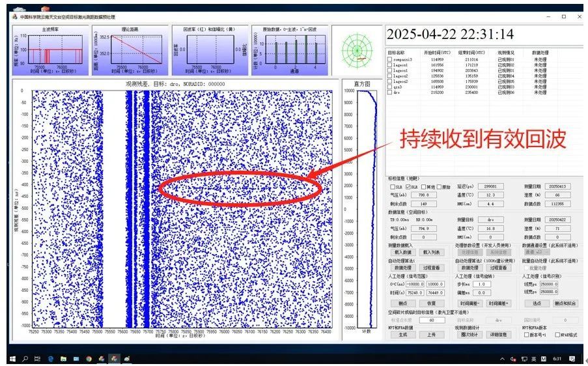Toggle the NPAE格式 checkbox
The width and height of the screenshot is (588, 366).
[557, 335]
